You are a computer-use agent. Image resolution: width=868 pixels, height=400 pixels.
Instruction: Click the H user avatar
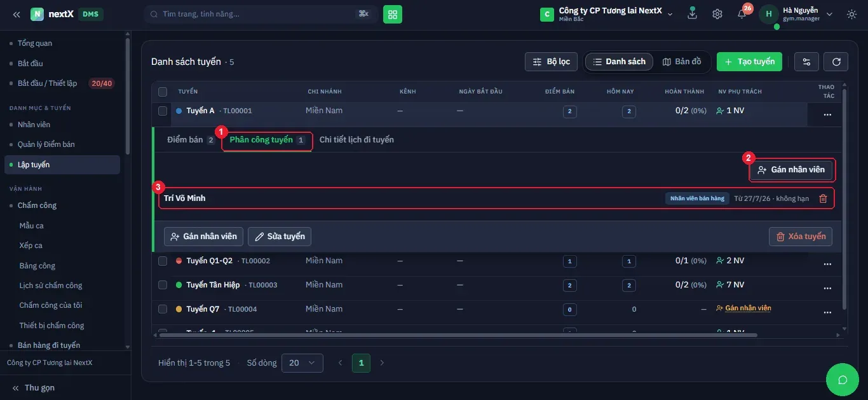tap(769, 14)
